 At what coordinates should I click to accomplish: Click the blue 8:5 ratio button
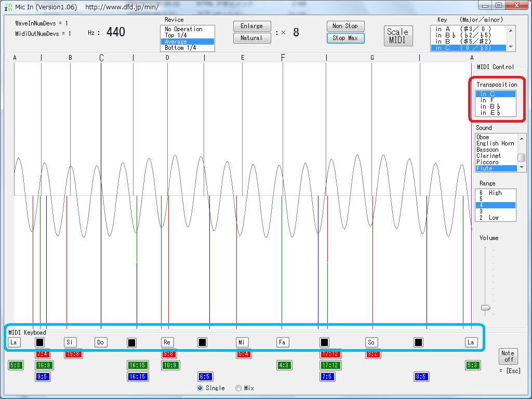tap(421, 377)
